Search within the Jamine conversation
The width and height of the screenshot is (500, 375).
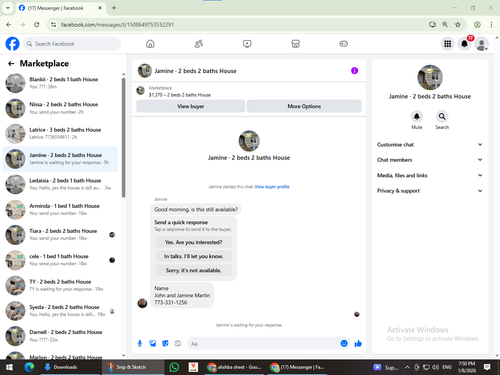click(442, 116)
